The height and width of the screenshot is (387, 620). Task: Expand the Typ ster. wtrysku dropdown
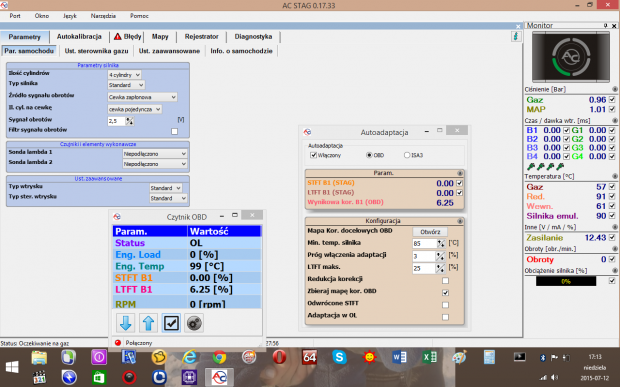[x=168, y=198]
